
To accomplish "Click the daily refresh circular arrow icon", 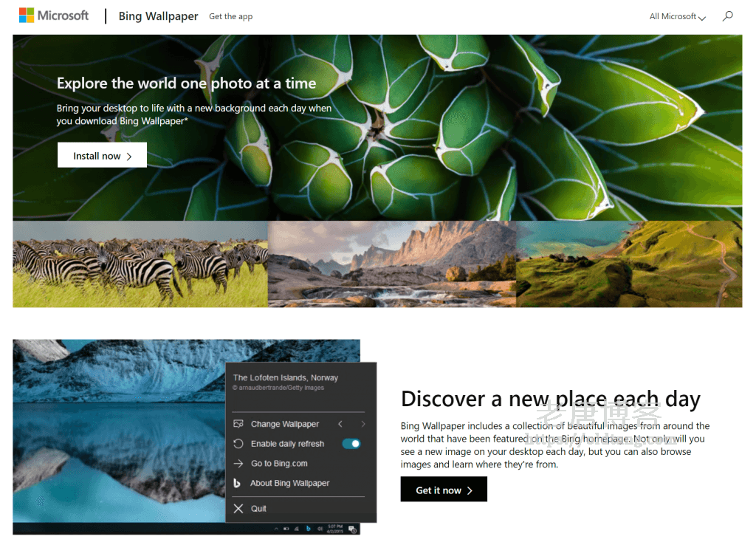I will pyautogui.click(x=238, y=444).
